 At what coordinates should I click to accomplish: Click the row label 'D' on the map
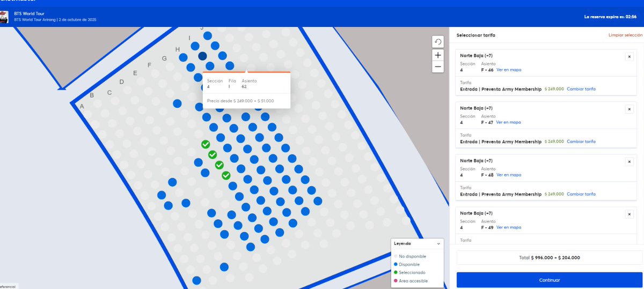click(x=122, y=82)
